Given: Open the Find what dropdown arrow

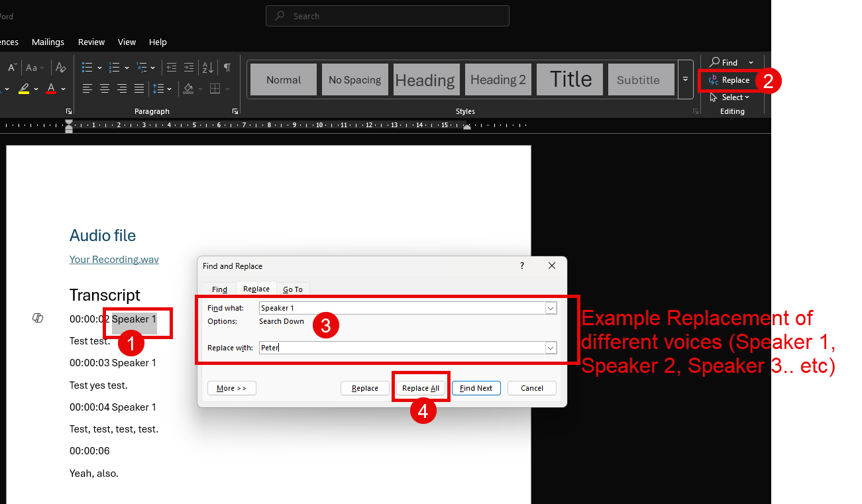Looking at the screenshot, I should tap(551, 308).
